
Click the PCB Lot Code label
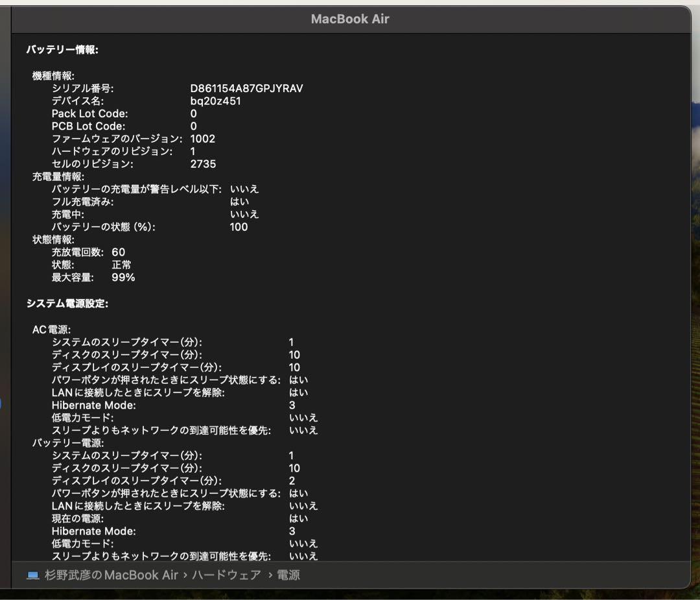click(88, 126)
